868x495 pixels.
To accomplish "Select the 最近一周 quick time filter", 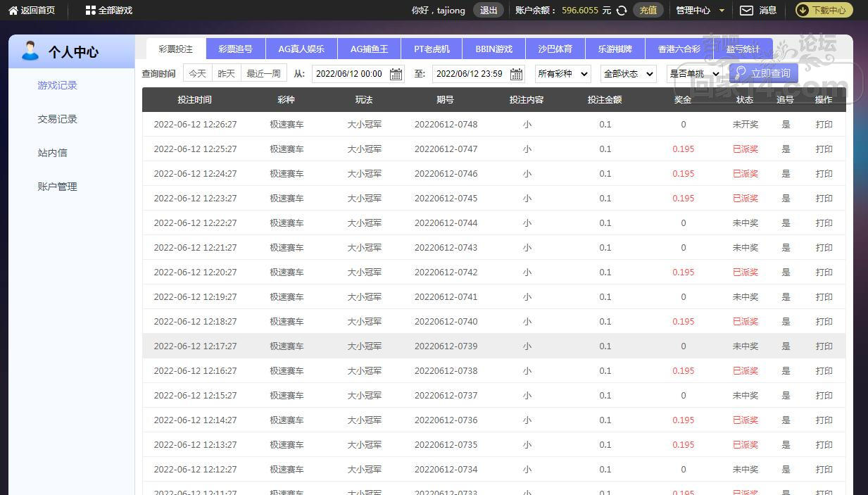I will pyautogui.click(x=263, y=73).
